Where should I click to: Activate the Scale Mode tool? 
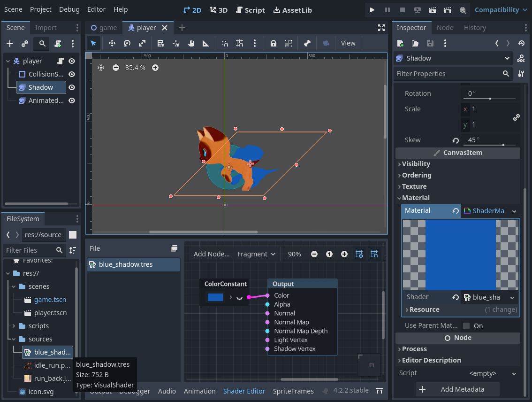point(142,43)
